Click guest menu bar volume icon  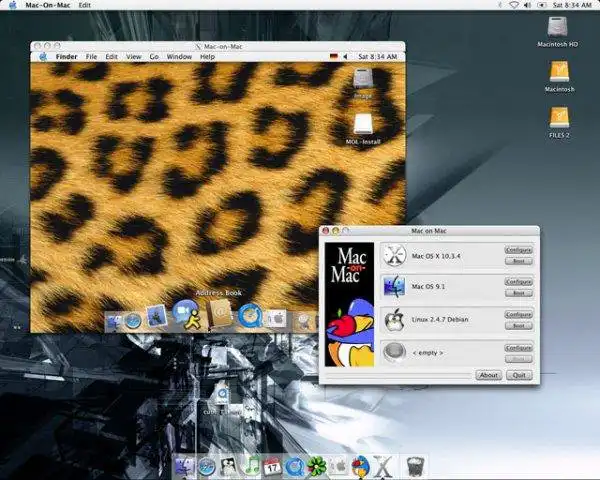coord(345,57)
